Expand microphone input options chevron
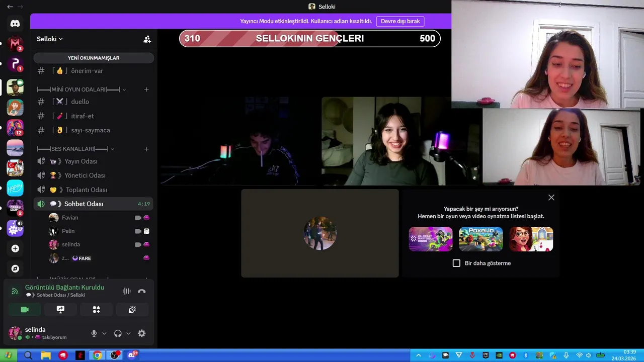The image size is (644, 362). (105, 333)
